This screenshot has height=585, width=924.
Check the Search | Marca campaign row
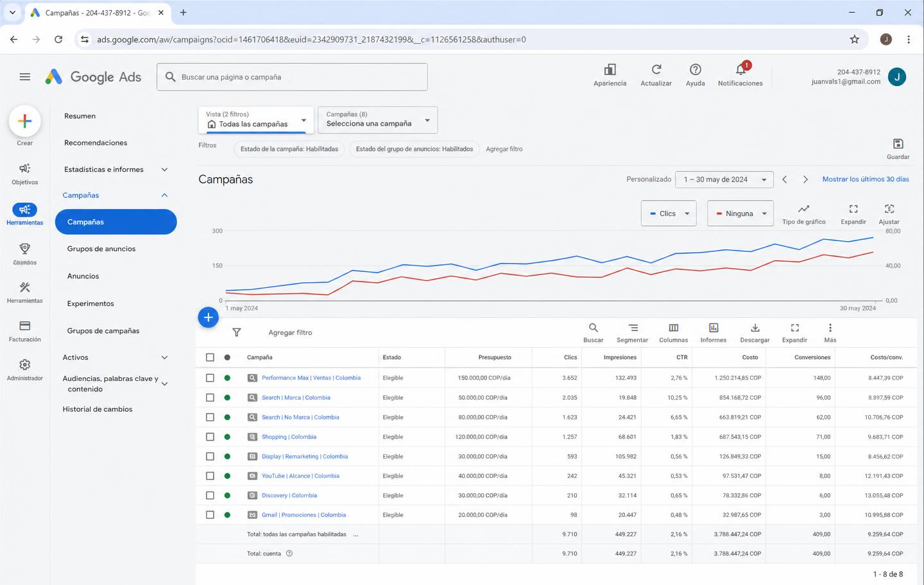point(210,398)
